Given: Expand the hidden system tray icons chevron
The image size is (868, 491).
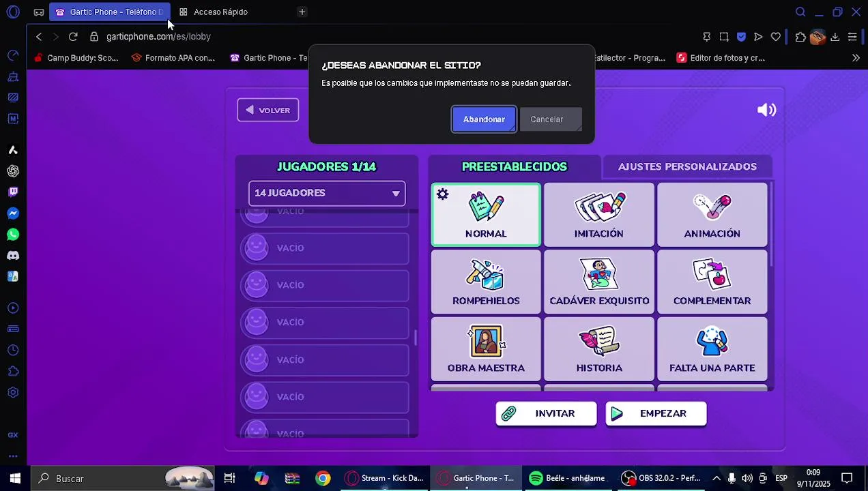Looking at the screenshot, I should click(x=717, y=478).
